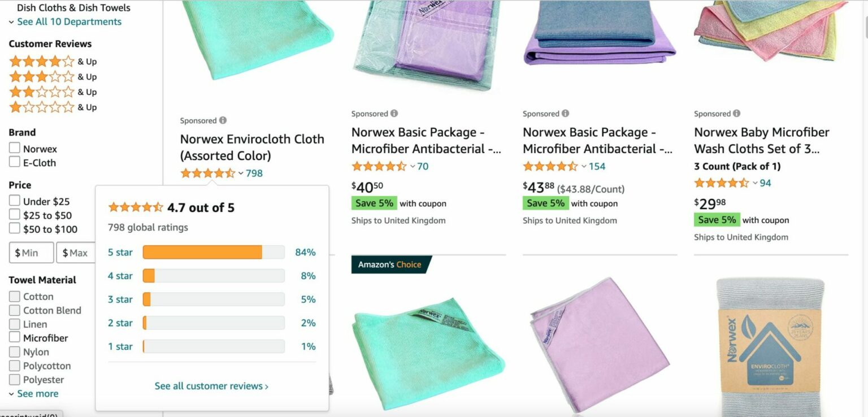Viewport: 868px width, 417px height.
Task: Enable the Microfiber material filter
Action: [14, 337]
